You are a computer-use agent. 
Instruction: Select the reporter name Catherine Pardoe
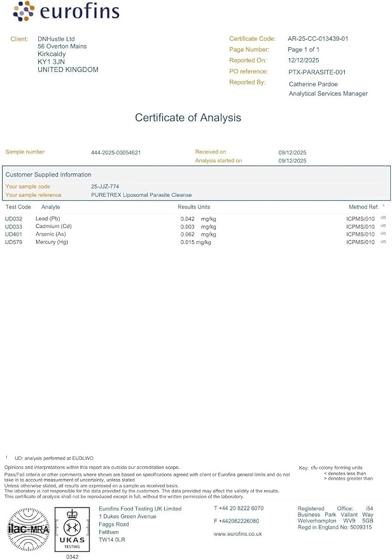point(313,84)
